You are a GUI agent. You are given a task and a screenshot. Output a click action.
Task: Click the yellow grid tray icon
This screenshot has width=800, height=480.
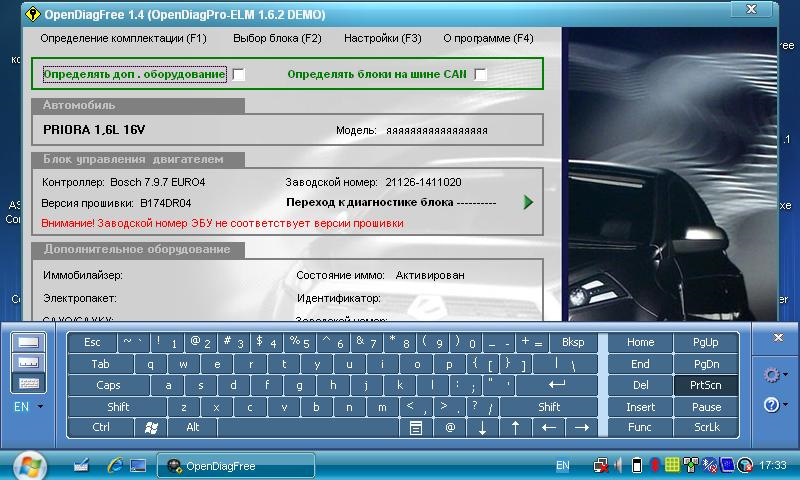pyautogui.click(x=672, y=465)
